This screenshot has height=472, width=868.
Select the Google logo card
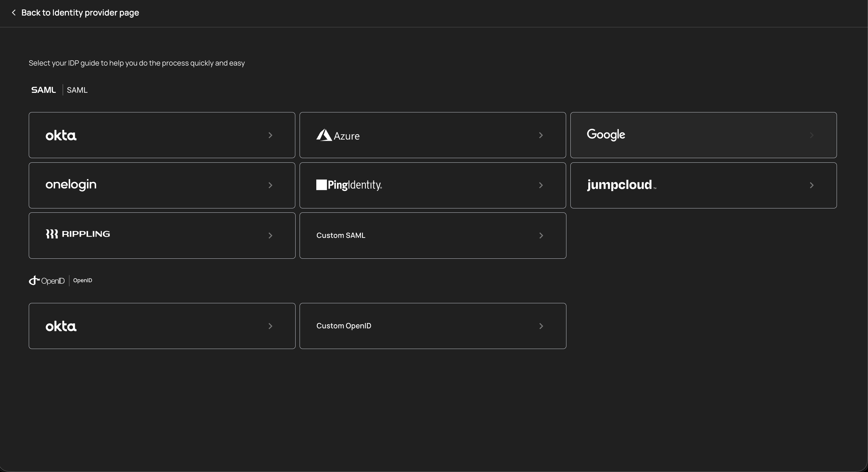click(606, 135)
